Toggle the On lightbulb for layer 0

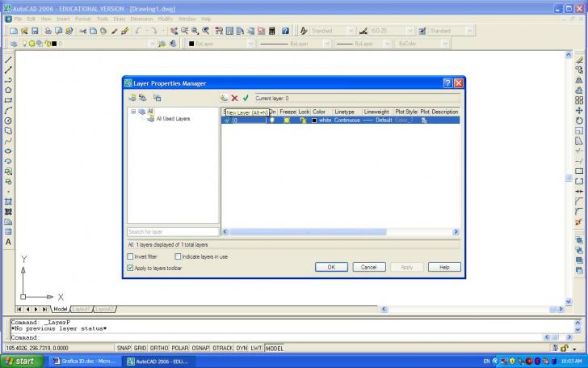pos(272,121)
